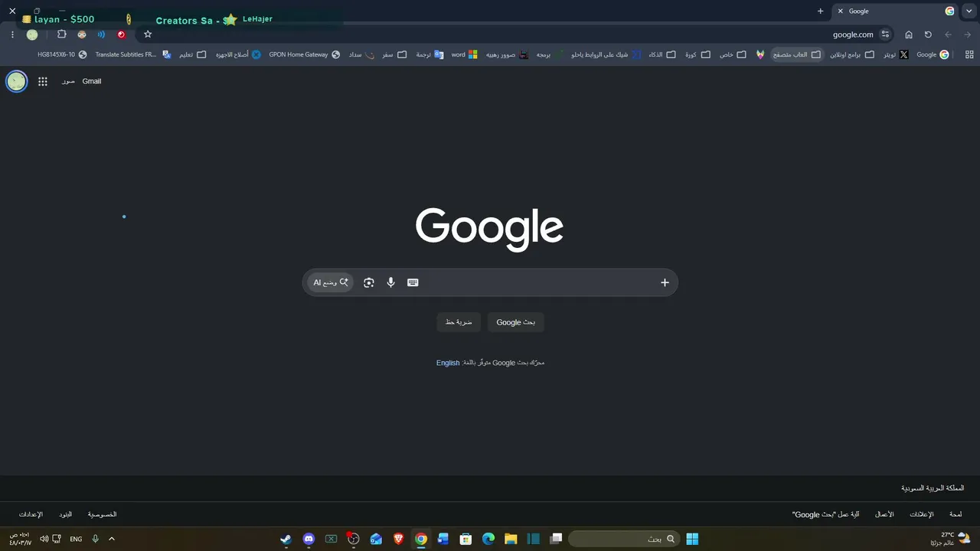This screenshot has height=551, width=980.
Task: Reload the current page
Action: click(x=928, y=34)
